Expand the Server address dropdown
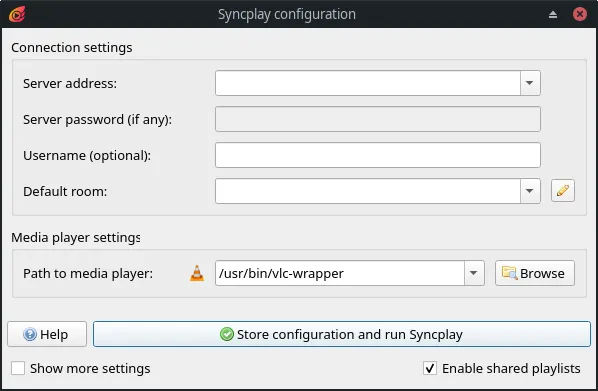598x391 pixels. point(530,83)
